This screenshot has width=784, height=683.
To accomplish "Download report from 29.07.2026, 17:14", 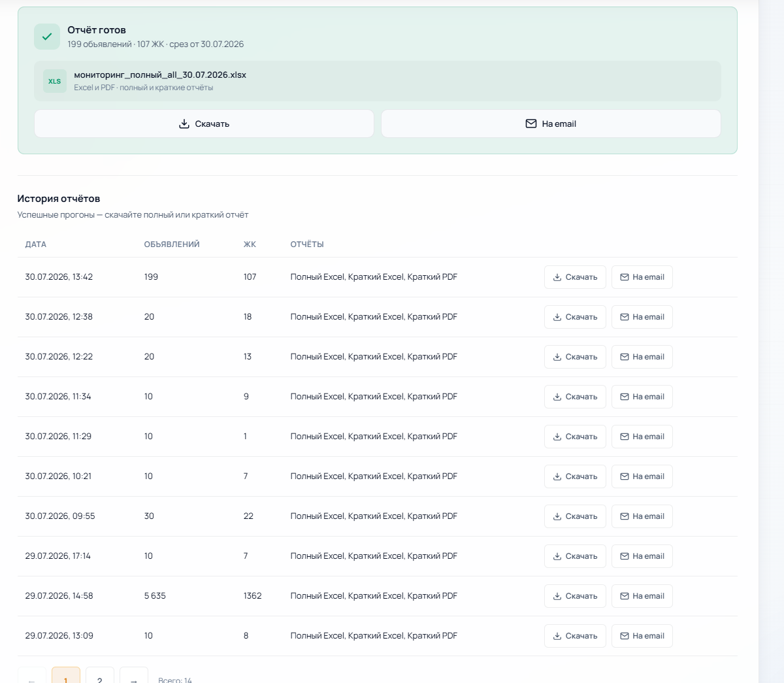I will [575, 556].
